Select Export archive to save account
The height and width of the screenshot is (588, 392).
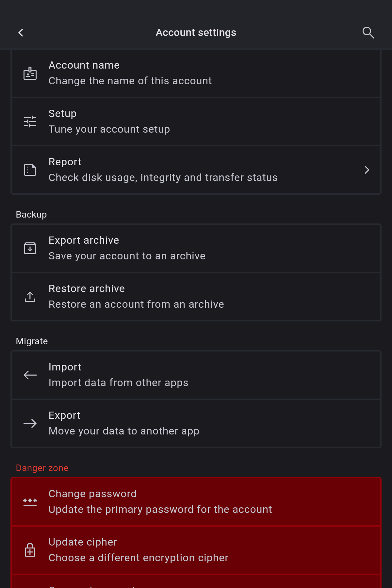(196, 248)
